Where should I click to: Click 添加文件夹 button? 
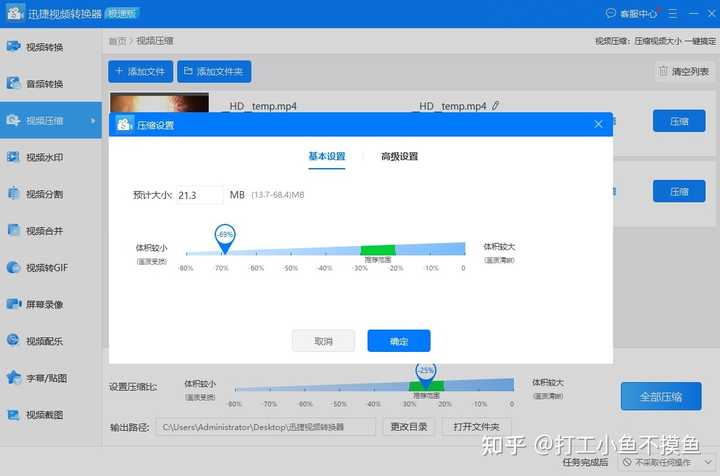214,72
